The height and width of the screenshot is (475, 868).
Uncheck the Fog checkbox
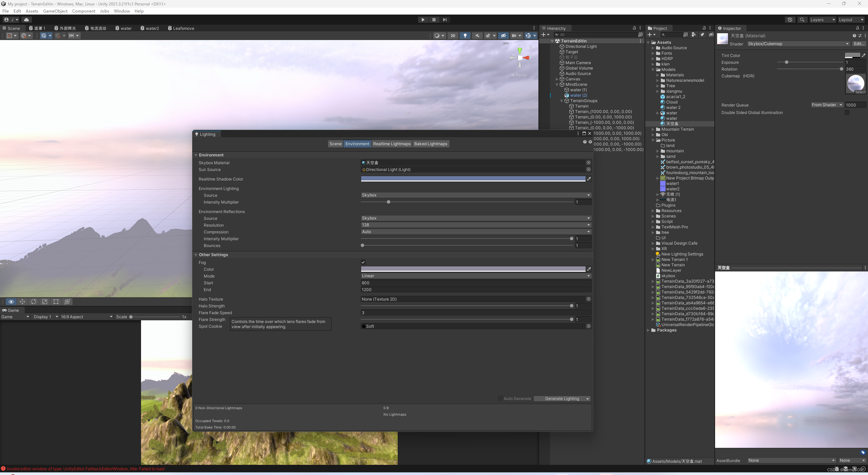pos(363,262)
